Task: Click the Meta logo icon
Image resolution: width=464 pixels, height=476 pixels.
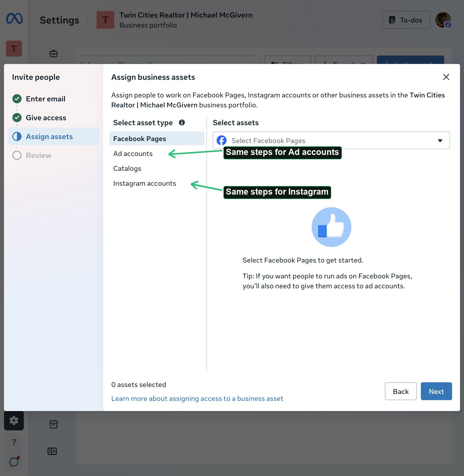Action: [14, 19]
